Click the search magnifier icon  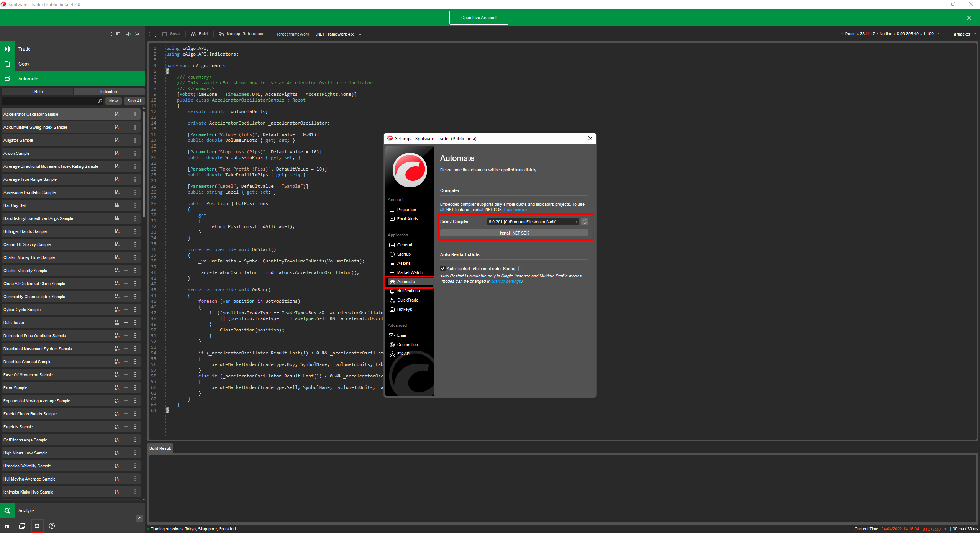point(100,101)
